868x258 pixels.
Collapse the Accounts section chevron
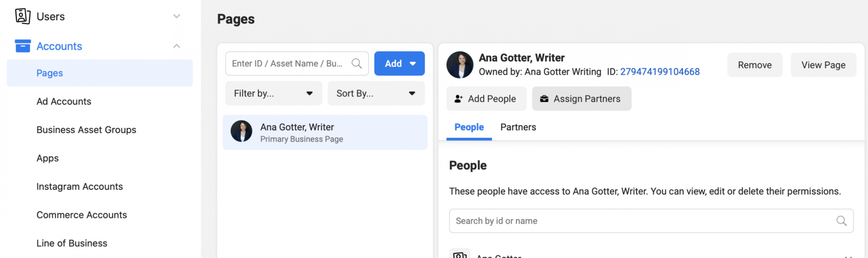coord(177,46)
